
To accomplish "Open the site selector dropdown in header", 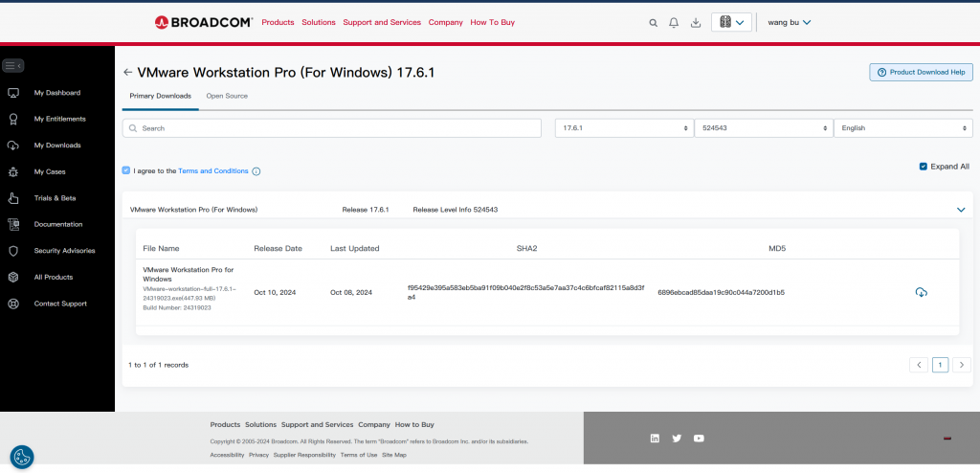I will [731, 23].
